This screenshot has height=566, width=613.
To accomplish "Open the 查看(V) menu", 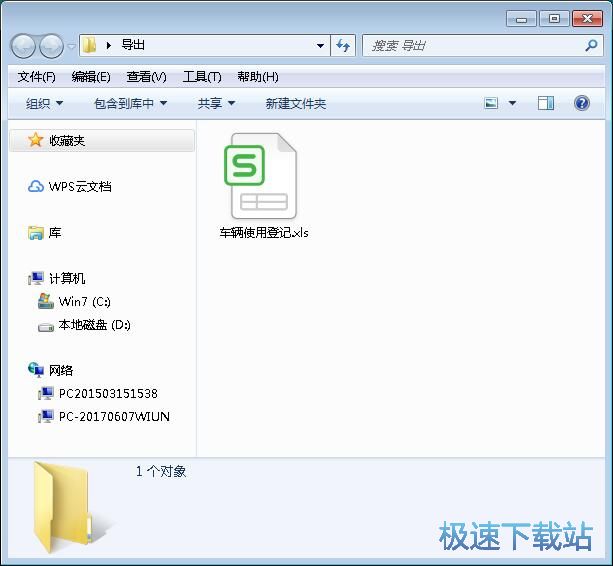I will click(146, 77).
